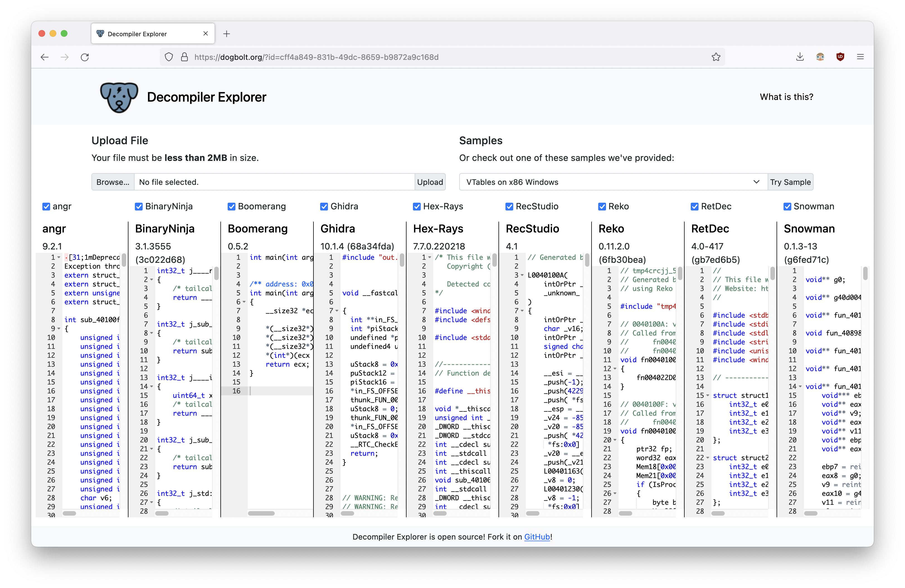Click the Decompiler Explorer title heading
Viewport: 905px width, 588px height.
tap(206, 97)
